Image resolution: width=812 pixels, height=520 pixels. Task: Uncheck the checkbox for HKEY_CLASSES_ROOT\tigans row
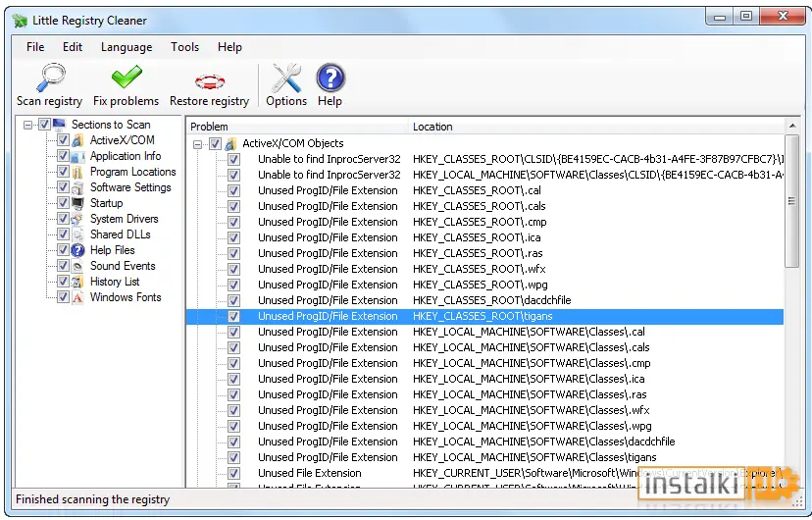(233, 317)
